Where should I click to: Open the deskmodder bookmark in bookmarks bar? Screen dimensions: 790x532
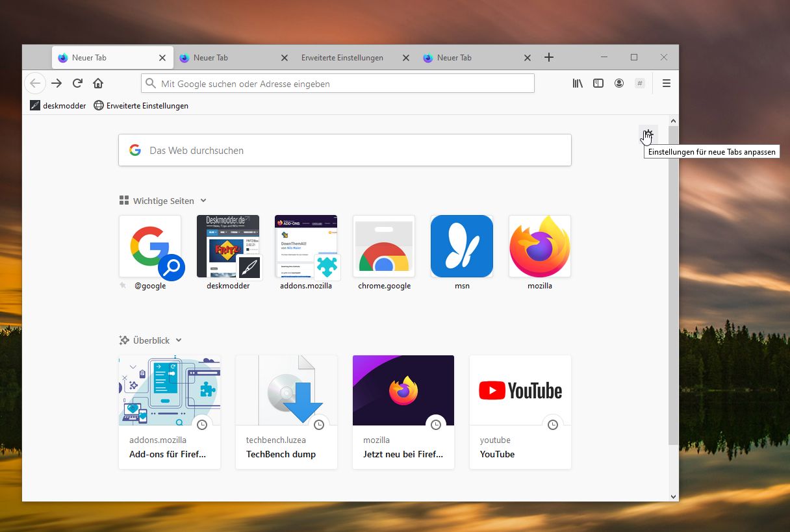tap(58, 105)
